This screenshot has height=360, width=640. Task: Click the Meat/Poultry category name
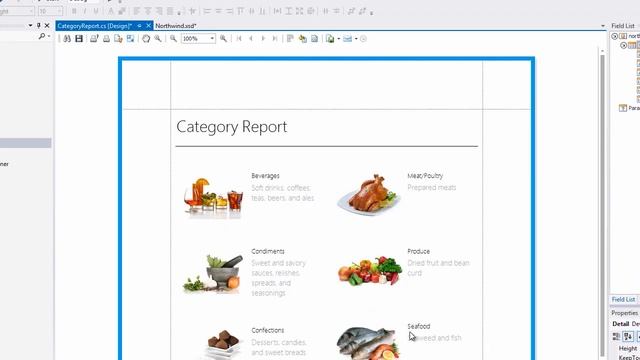(425, 176)
